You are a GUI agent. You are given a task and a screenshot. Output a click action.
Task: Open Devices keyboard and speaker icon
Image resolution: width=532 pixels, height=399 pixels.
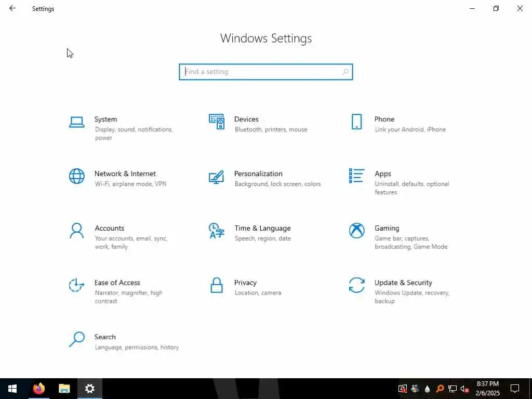pos(217,122)
